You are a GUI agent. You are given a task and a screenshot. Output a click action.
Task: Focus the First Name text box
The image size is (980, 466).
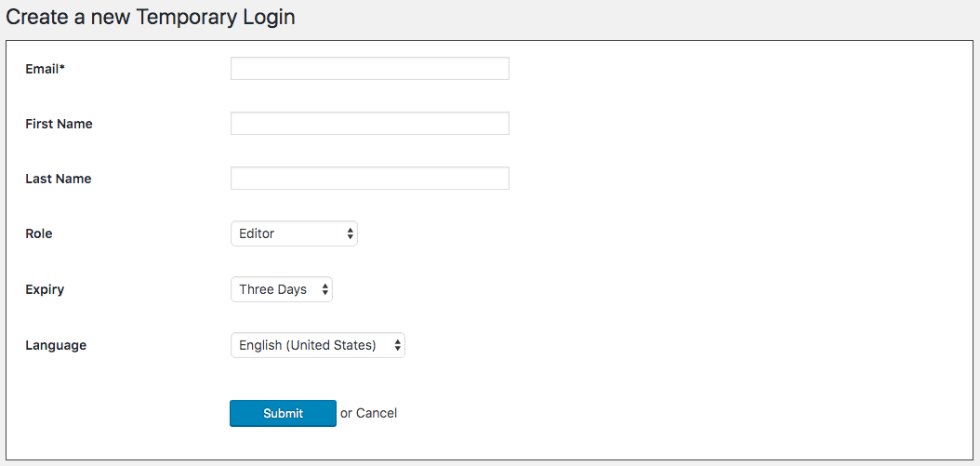point(369,124)
